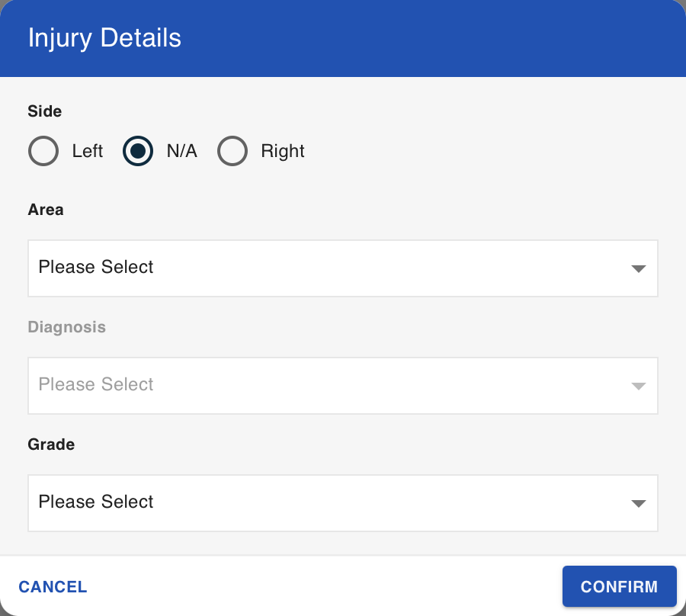This screenshot has height=616, width=686.
Task: Select the Right side radio button
Action: [232, 151]
